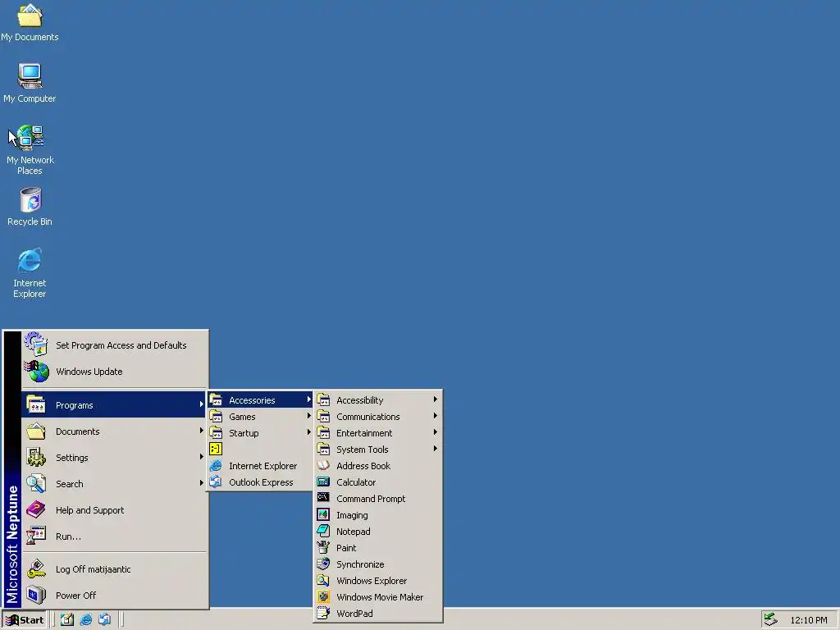Click the Notepad icon
Screen dimensions: 840x630
pyautogui.click(x=323, y=532)
